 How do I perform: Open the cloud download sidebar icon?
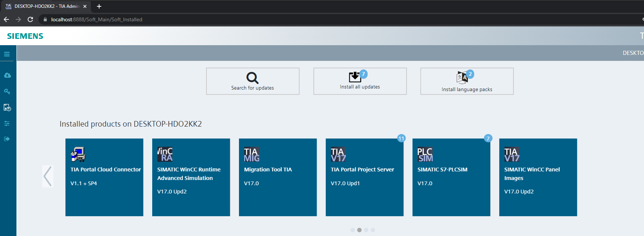click(7, 75)
